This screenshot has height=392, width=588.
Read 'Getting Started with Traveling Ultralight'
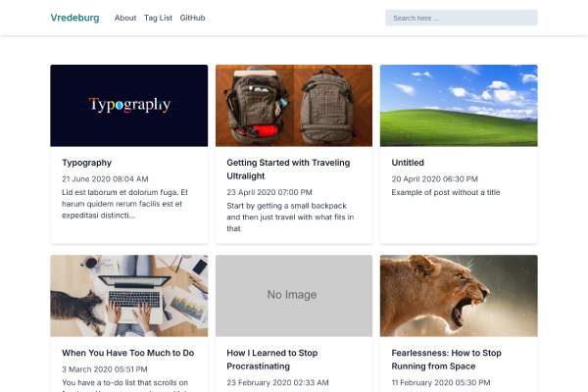point(288,170)
